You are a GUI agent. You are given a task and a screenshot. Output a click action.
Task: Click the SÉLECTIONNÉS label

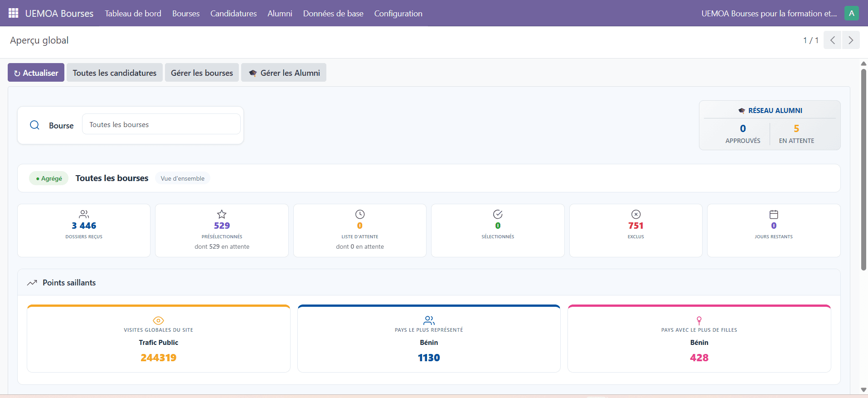[498, 236]
